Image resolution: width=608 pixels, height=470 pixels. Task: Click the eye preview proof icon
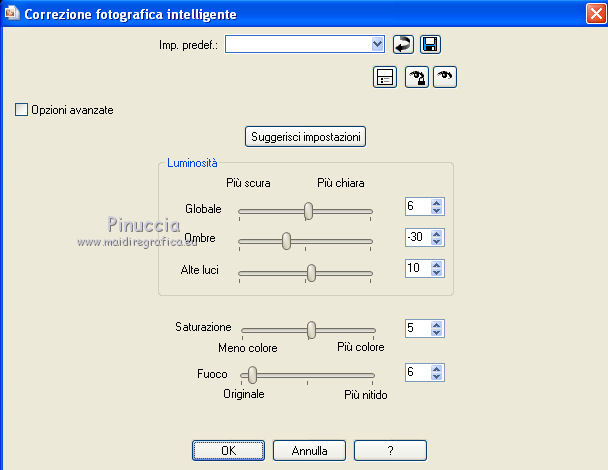445,77
